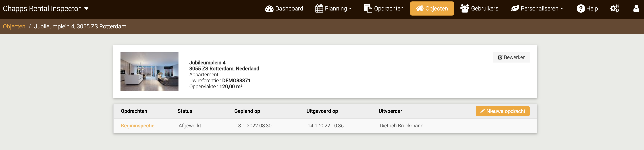644x150 pixels.
Task: Click the Opdrachten documents icon
Action: tap(368, 8)
